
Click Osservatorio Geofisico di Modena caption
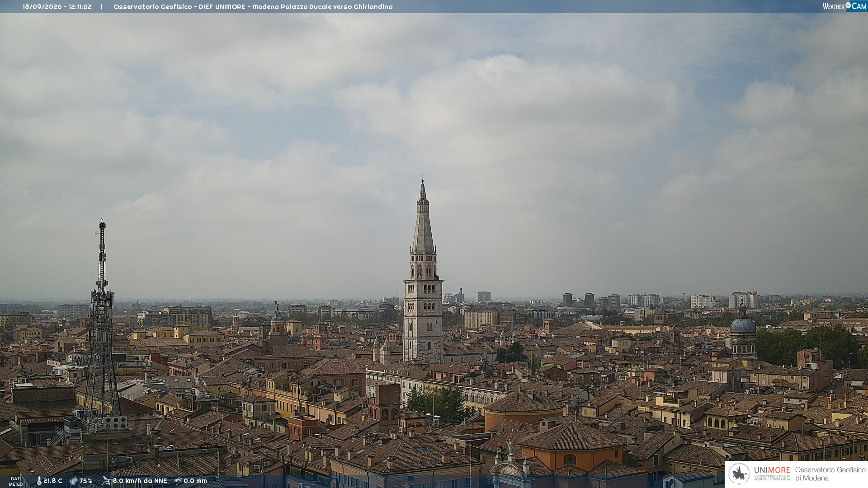coord(830,474)
